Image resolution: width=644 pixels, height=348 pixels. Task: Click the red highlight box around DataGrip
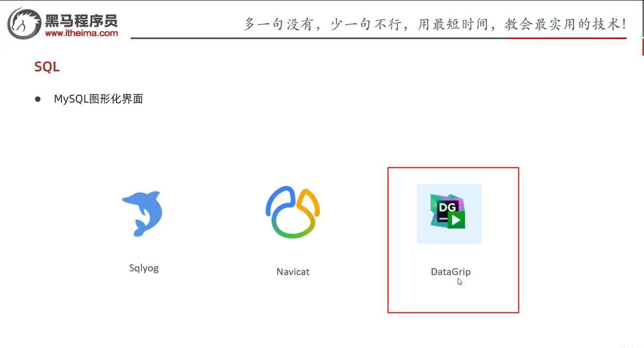point(453,168)
